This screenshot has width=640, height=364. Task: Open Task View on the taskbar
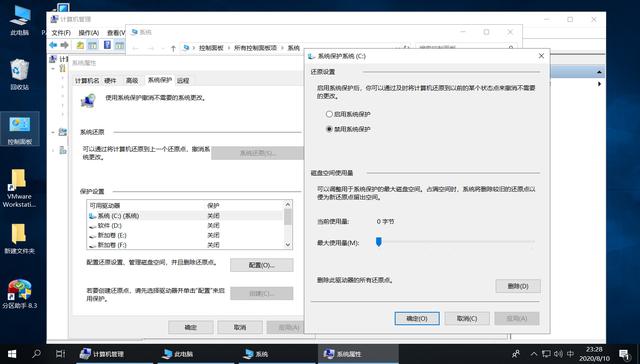(60, 354)
